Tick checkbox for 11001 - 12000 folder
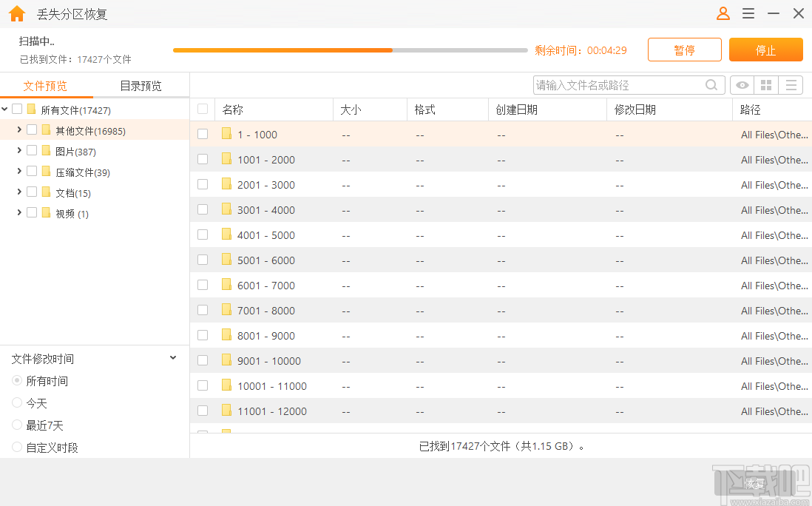Image resolution: width=812 pixels, height=506 pixels. tap(203, 410)
